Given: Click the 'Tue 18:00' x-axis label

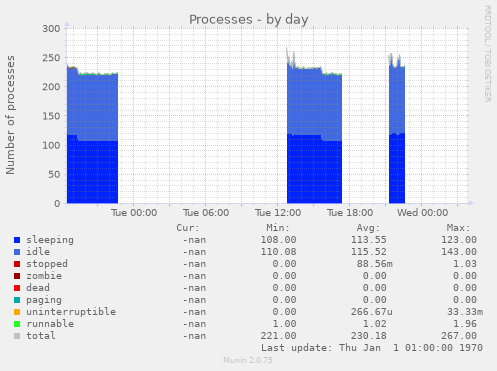Looking at the screenshot, I should click(350, 213).
